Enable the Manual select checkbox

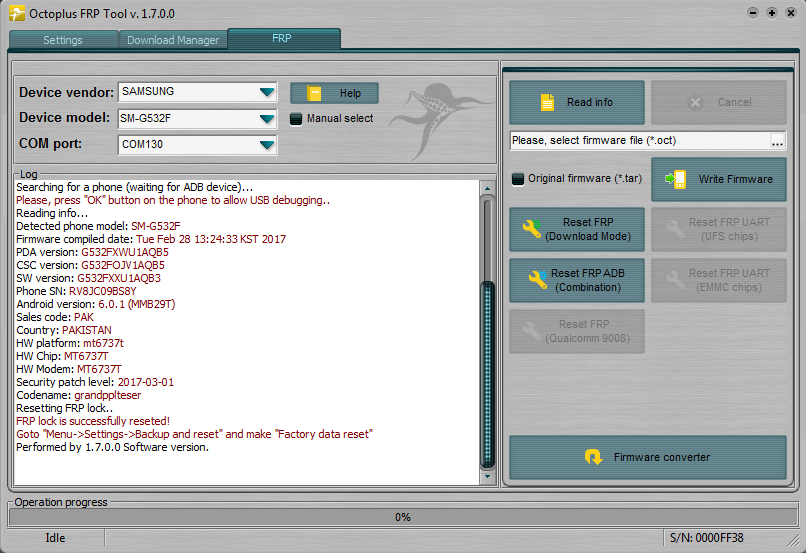[296, 119]
